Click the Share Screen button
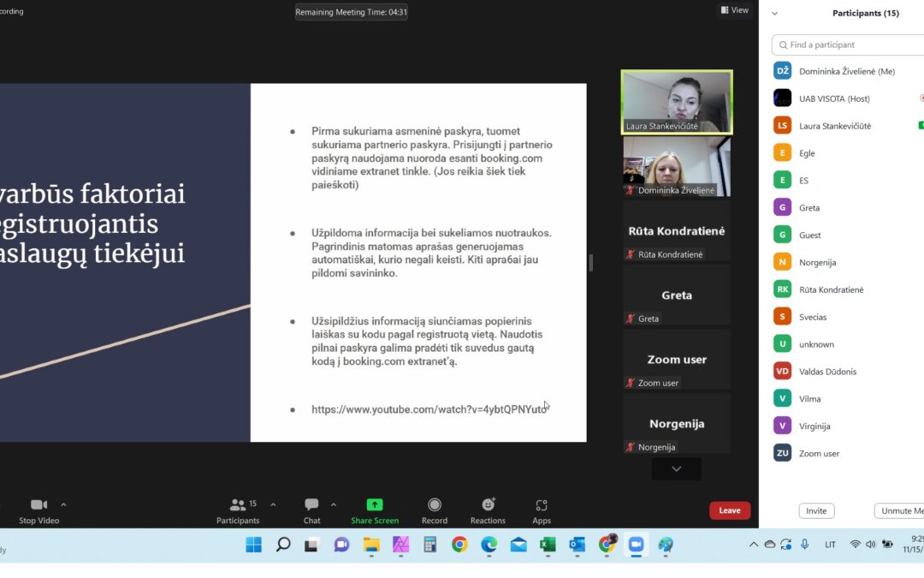The width and height of the screenshot is (924, 578). tap(375, 505)
